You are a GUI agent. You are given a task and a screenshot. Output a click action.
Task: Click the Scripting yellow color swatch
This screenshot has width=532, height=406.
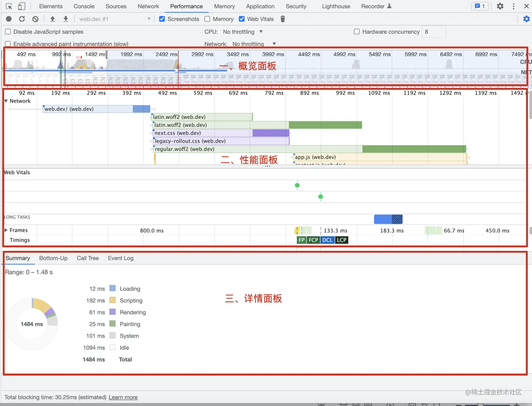(113, 300)
